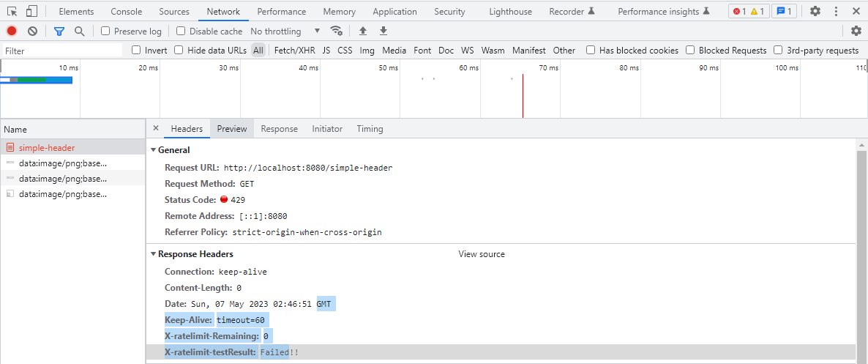Check 3rd-party requests checkbox
The image size is (868, 364).
778,51
